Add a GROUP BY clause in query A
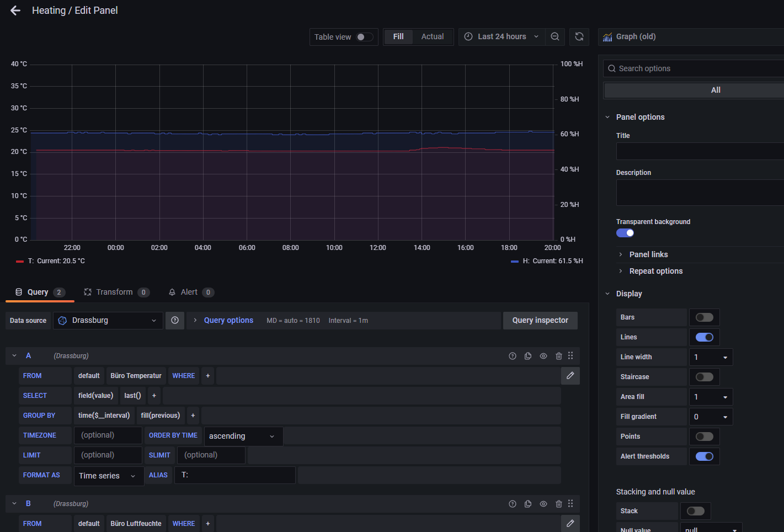Image resolution: width=784 pixels, height=532 pixels. (193, 416)
